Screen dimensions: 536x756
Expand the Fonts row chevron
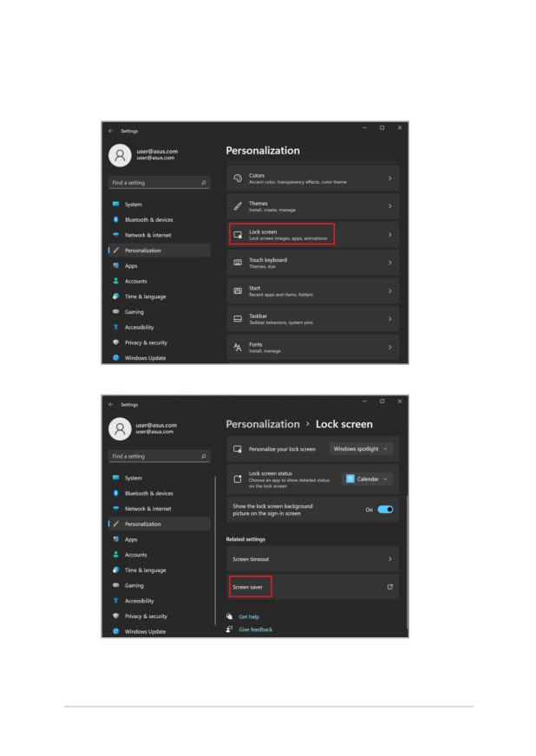coord(389,347)
